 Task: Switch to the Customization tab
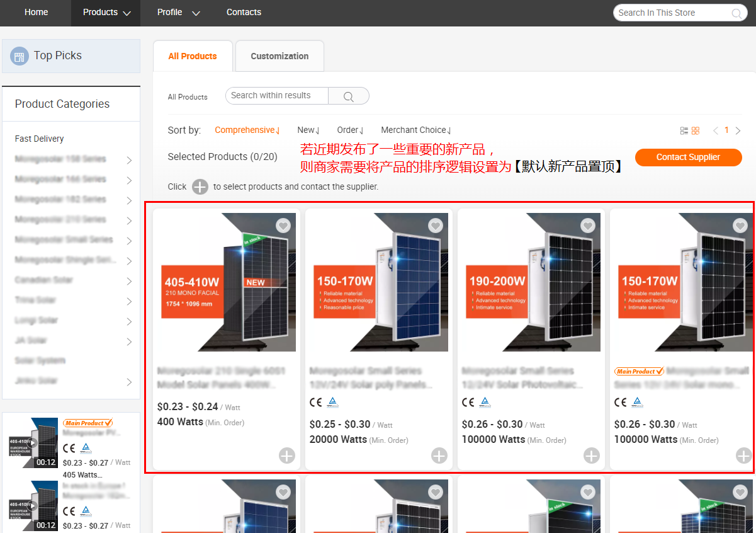coord(279,56)
